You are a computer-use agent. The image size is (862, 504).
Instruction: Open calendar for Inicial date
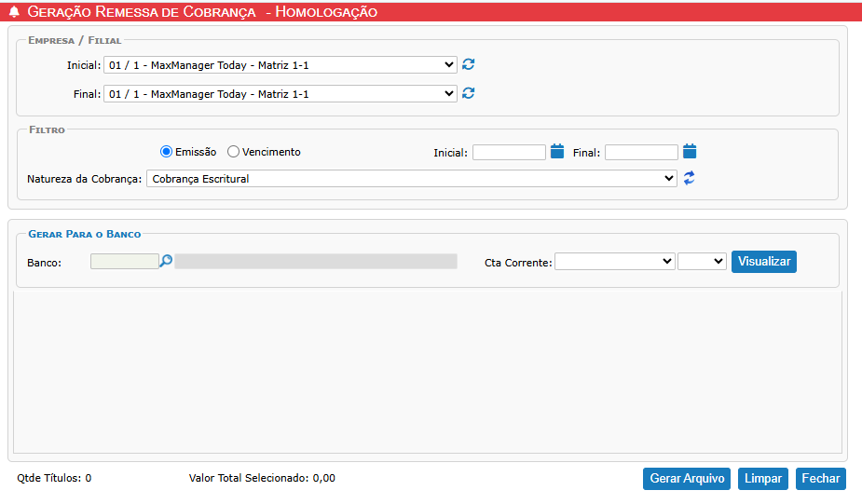pyautogui.click(x=557, y=152)
